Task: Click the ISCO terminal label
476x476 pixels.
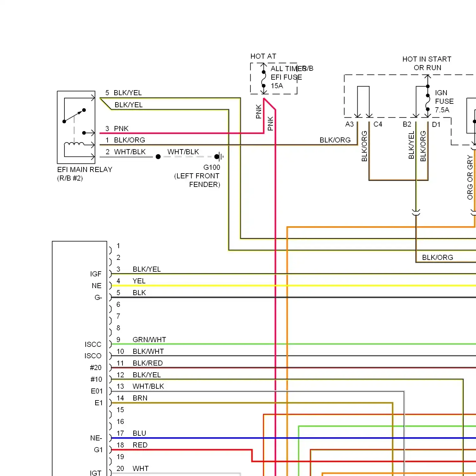Action: [x=93, y=356]
